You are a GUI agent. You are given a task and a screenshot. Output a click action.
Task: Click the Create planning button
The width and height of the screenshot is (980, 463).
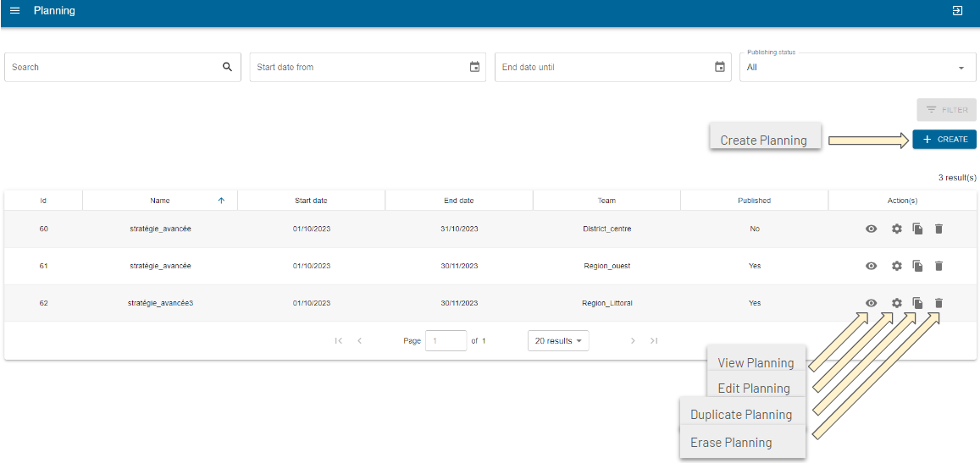tap(944, 140)
